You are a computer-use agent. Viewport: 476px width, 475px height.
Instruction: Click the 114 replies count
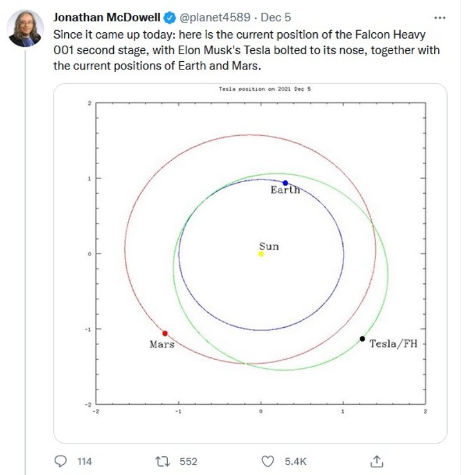[84, 461]
